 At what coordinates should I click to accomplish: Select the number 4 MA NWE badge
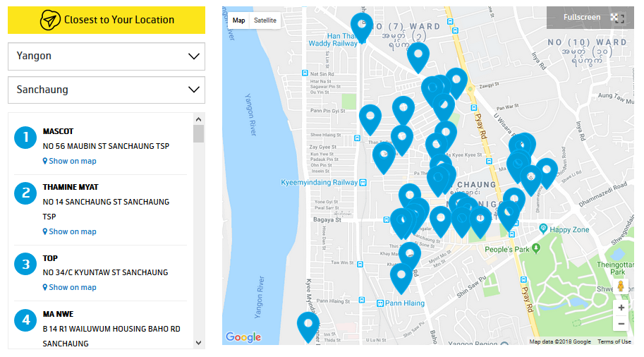point(25,320)
